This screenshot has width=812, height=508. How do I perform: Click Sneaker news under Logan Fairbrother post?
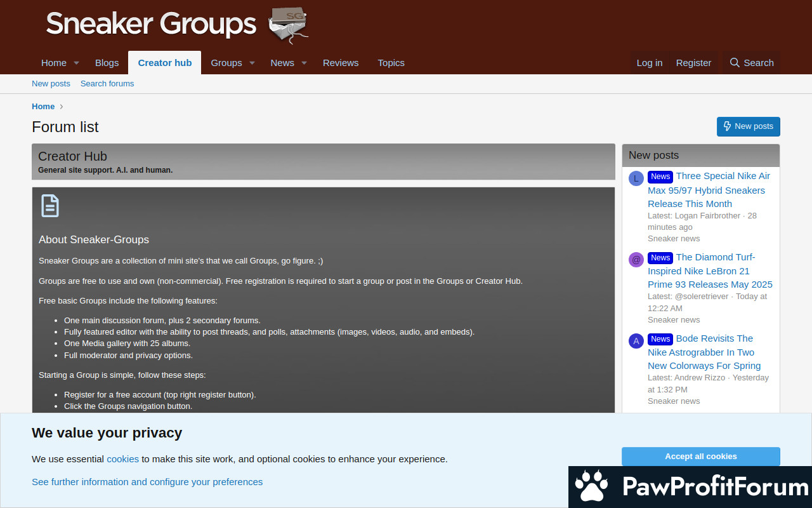[674, 239]
